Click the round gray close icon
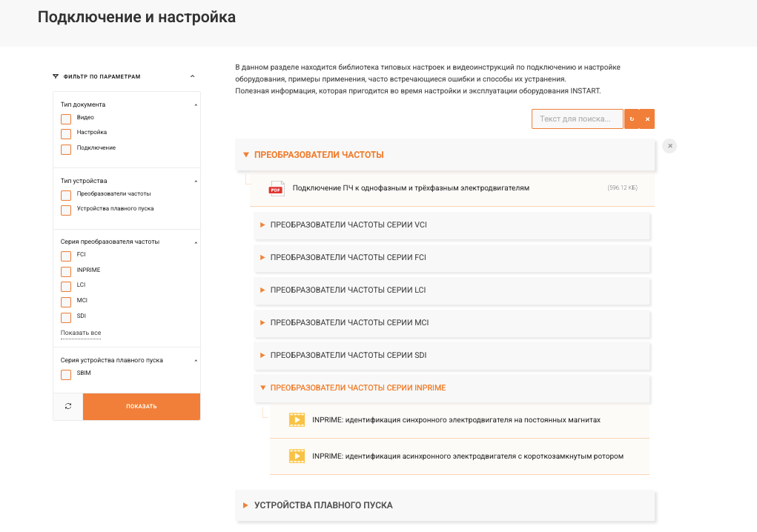This screenshot has height=532, width=757. (670, 146)
